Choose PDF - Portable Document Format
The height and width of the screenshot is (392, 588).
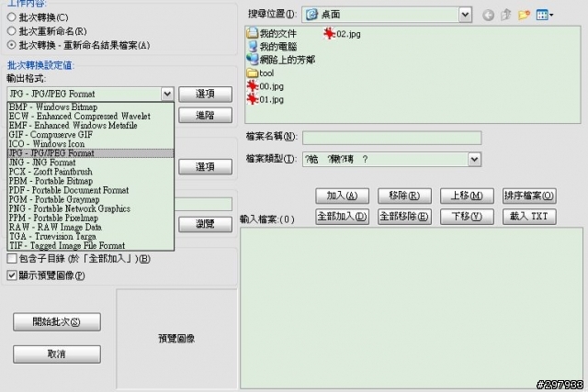91,190
